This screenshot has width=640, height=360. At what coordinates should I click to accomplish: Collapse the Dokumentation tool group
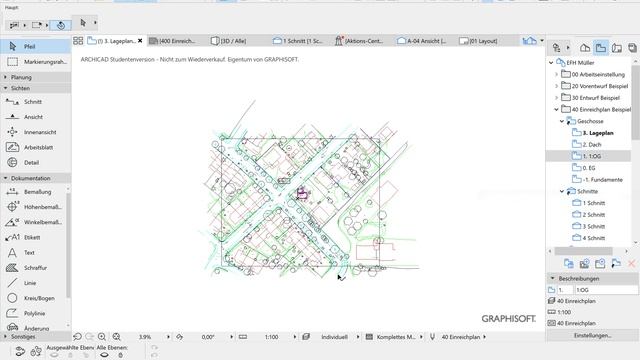pyautogui.click(x=6, y=178)
